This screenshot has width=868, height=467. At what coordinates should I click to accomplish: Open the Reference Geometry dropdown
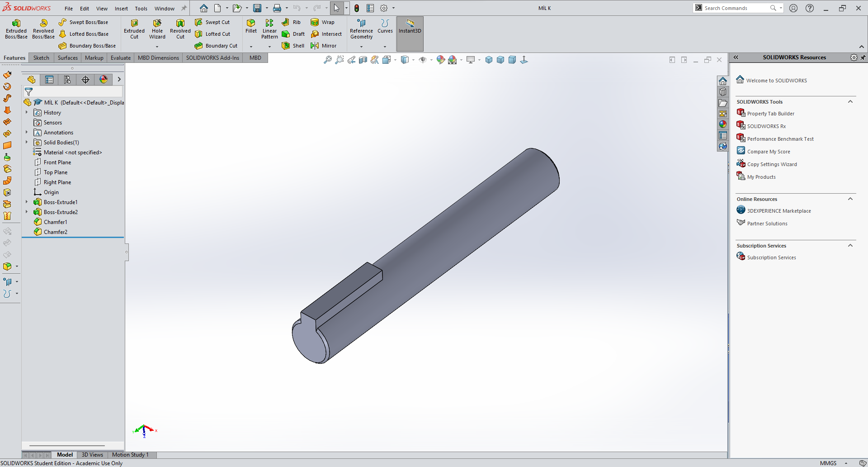[x=361, y=47]
